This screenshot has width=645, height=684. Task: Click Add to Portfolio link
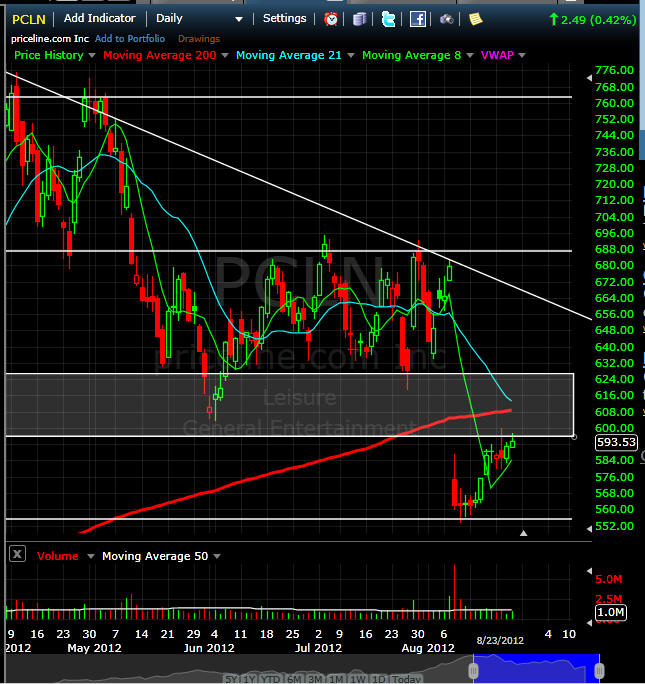[x=130, y=39]
